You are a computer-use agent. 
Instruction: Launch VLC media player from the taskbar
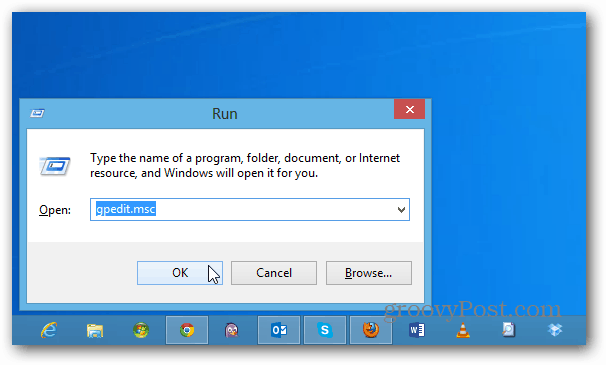pos(463,330)
